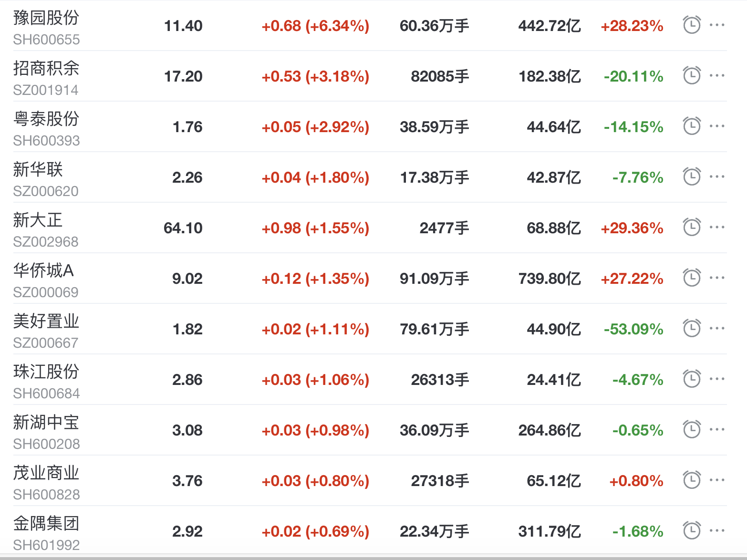
Task: Click stock code SZ002968
Action: pos(46,242)
